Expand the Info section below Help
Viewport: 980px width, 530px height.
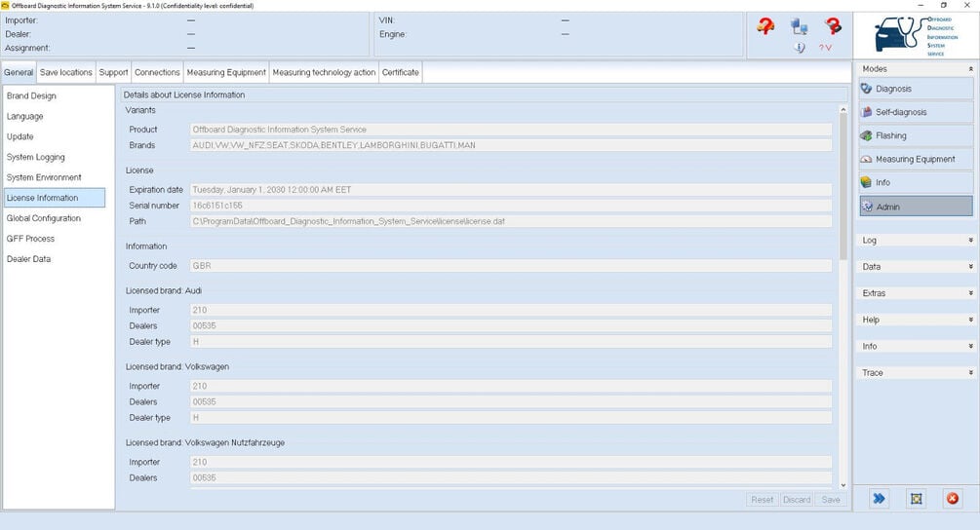[x=917, y=347]
